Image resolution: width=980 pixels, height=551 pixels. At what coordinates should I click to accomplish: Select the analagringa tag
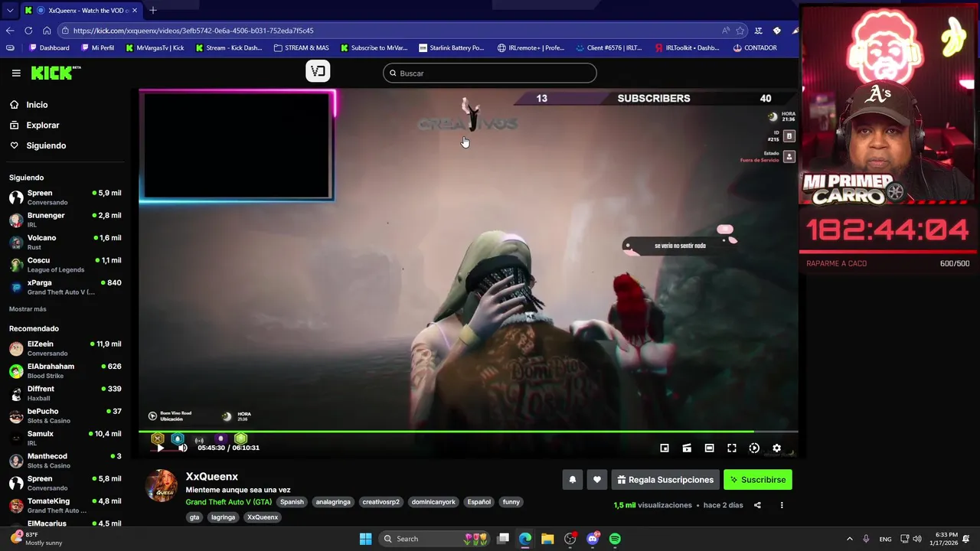(x=333, y=502)
